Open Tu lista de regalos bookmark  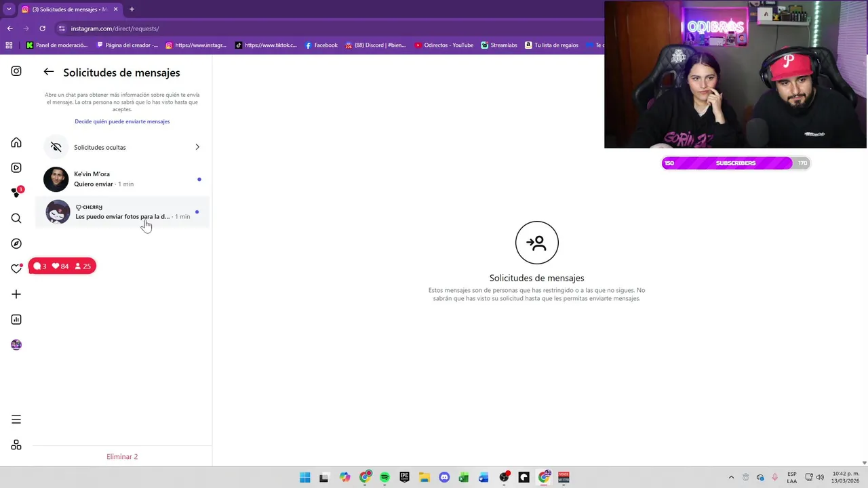[551, 45]
